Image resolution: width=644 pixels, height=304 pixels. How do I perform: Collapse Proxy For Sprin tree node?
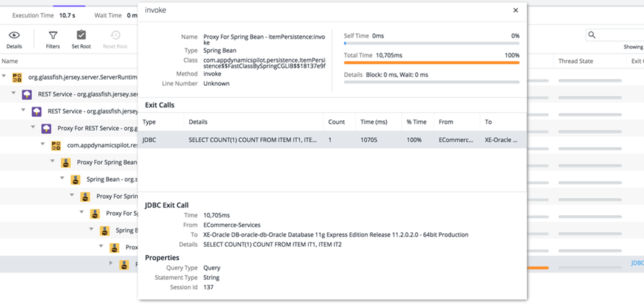tap(72, 195)
